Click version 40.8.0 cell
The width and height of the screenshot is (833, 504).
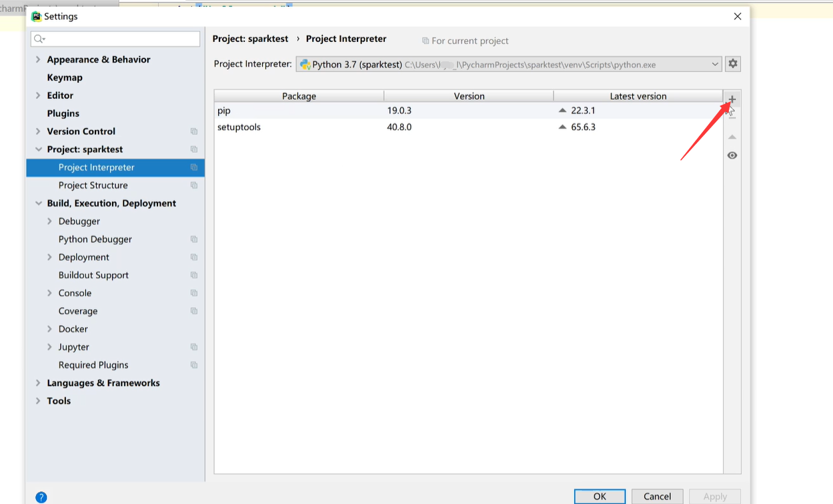tap(399, 127)
